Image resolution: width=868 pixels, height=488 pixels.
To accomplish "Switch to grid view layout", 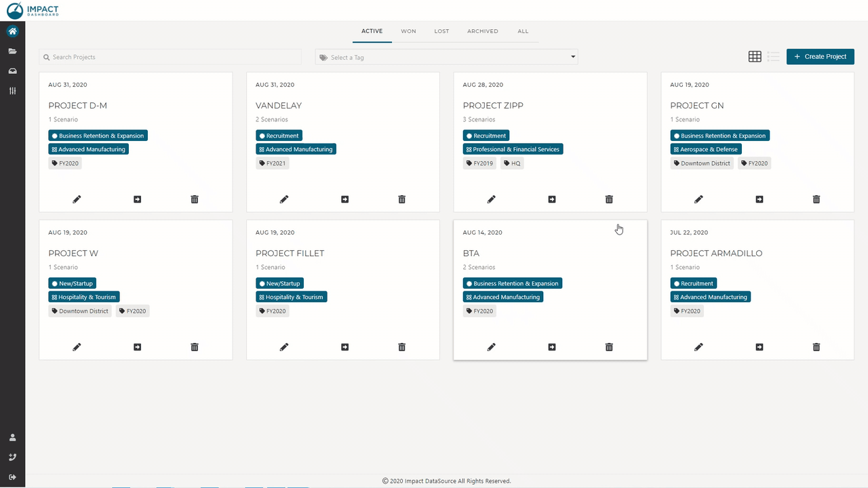I will [755, 57].
